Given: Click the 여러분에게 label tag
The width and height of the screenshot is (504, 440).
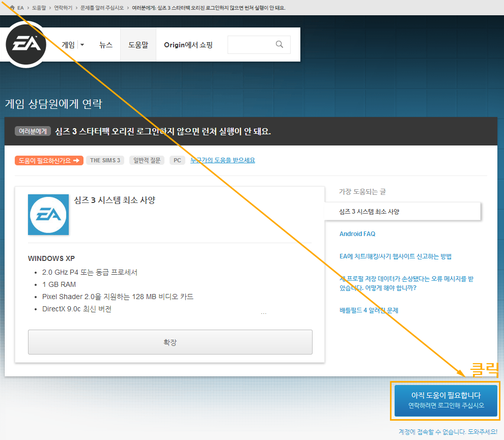Looking at the screenshot, I should (33, 131).
